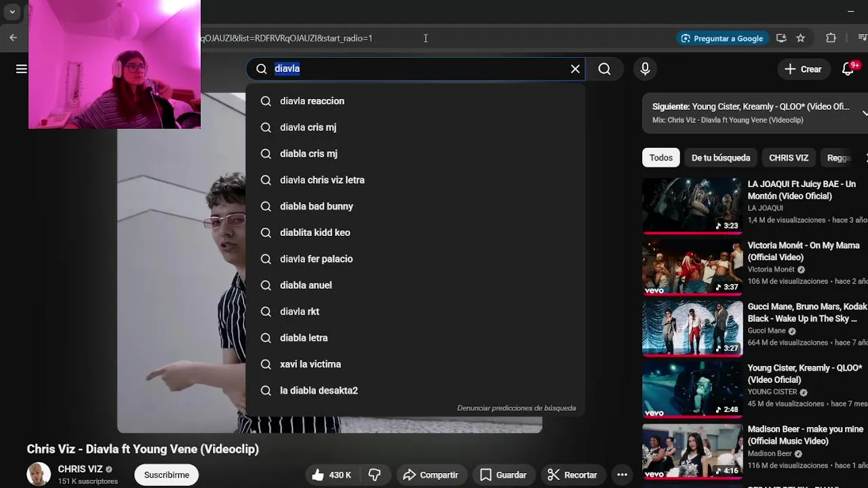Open Victoria Monét 'On My Mama' thumbnail
The width and height of the screenshot is (868, 488).
coord(692,267)
